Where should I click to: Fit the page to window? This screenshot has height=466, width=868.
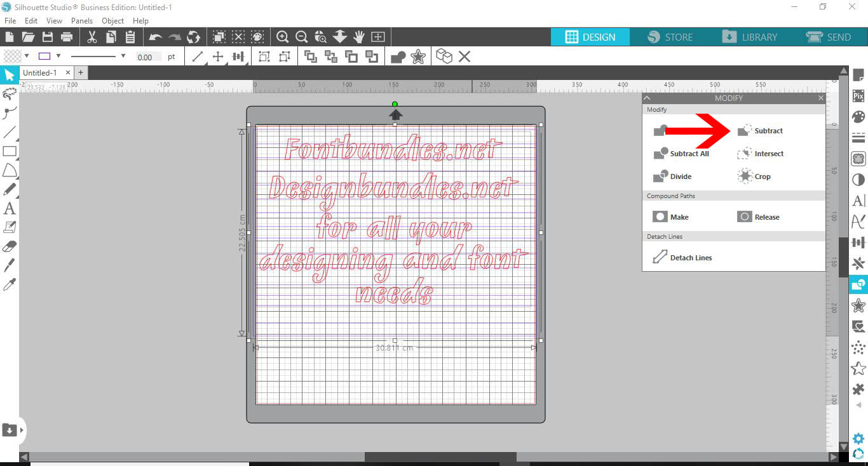pyautogui.click(x=378, y=37)
